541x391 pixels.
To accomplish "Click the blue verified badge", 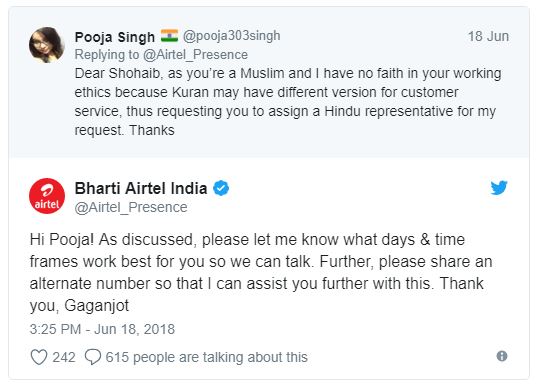I will pos(221,188).
